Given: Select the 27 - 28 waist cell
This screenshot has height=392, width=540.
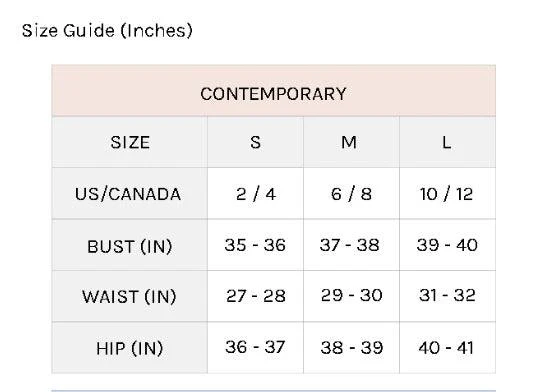Looking at the screenshot, I should [x=256, y=296].
